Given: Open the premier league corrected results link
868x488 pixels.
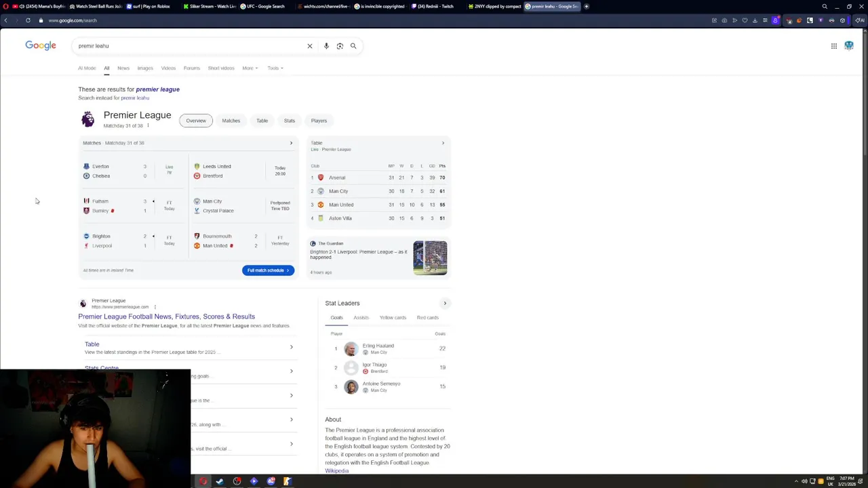Looking at the screenshot, I should pos(157,89).
